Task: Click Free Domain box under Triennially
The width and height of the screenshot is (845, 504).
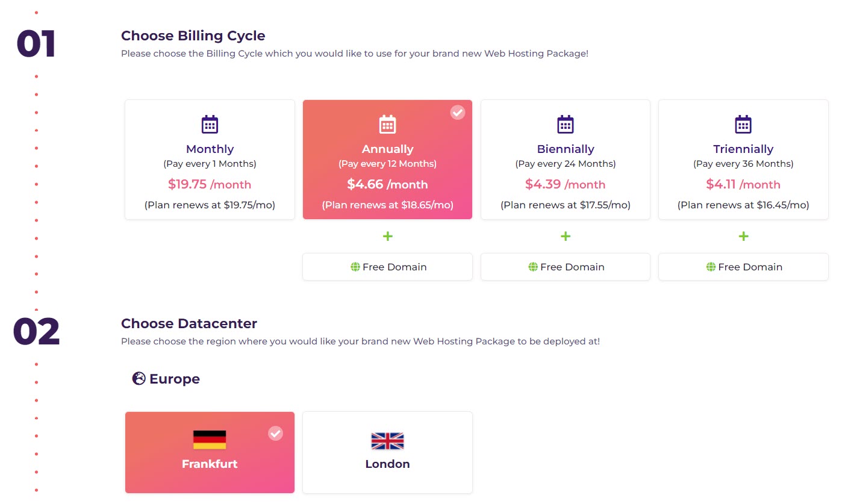Action: [743, 267]
